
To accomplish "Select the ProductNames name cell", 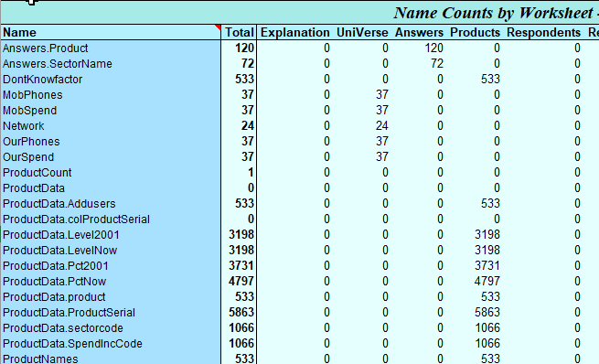I will (111, 359).
